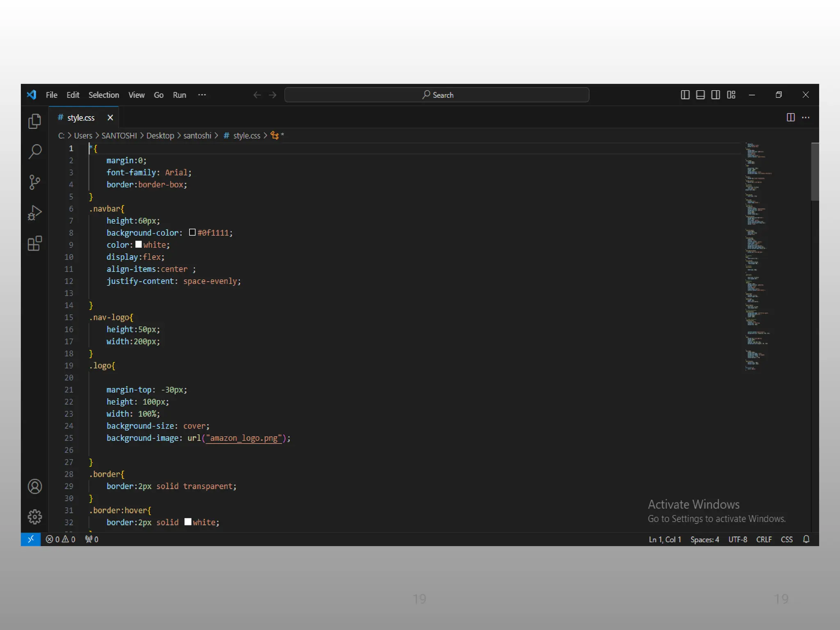Show errors and warnings in status bar
This screenshot has height=630, width=840.
click(x=61, y=539)
